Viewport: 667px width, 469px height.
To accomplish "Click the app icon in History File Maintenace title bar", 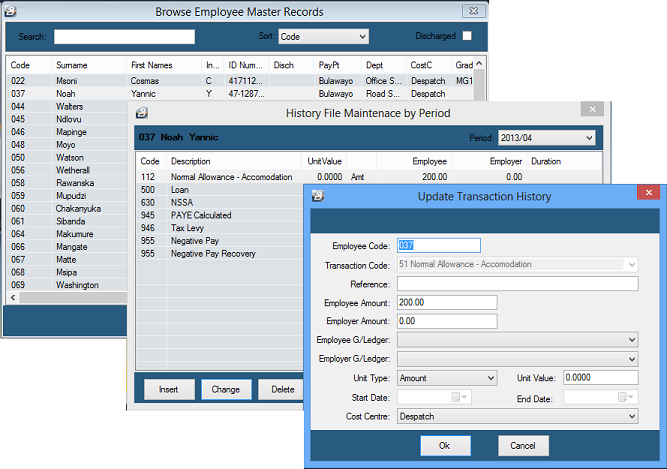I will pyautogui.click(x=142, y=113).
